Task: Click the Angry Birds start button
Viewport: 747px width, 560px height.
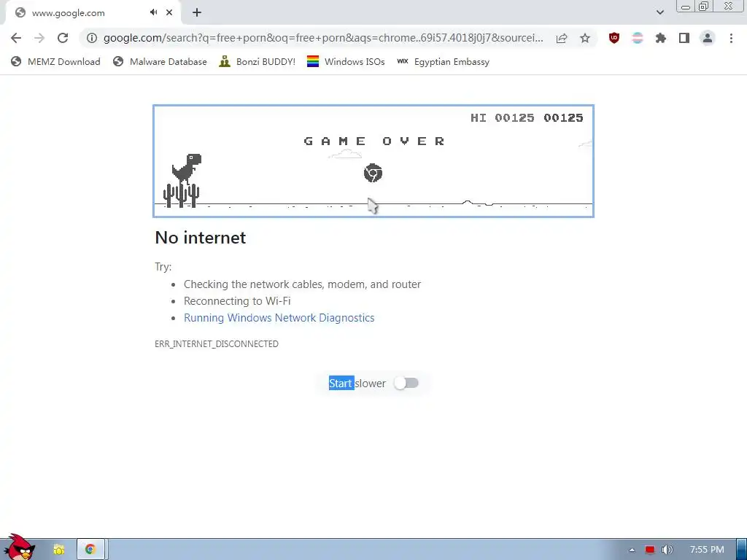Action: pyautogui.click(x=19, y=548)
